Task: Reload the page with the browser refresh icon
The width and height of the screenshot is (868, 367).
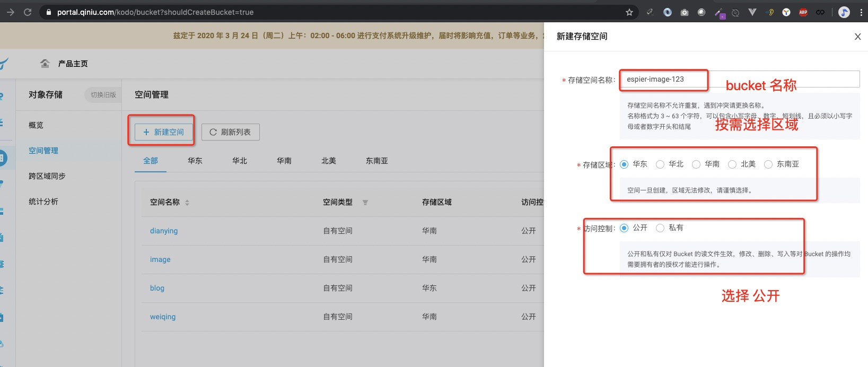Action: (28, 12)
